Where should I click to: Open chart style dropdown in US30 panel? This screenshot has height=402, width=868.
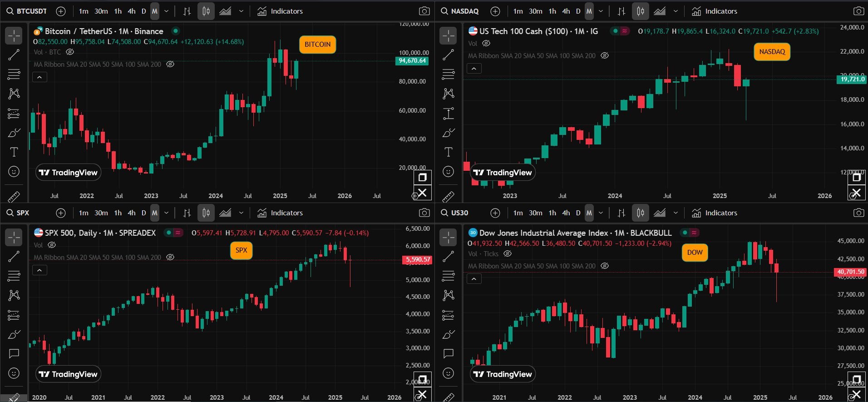(676, 213)
